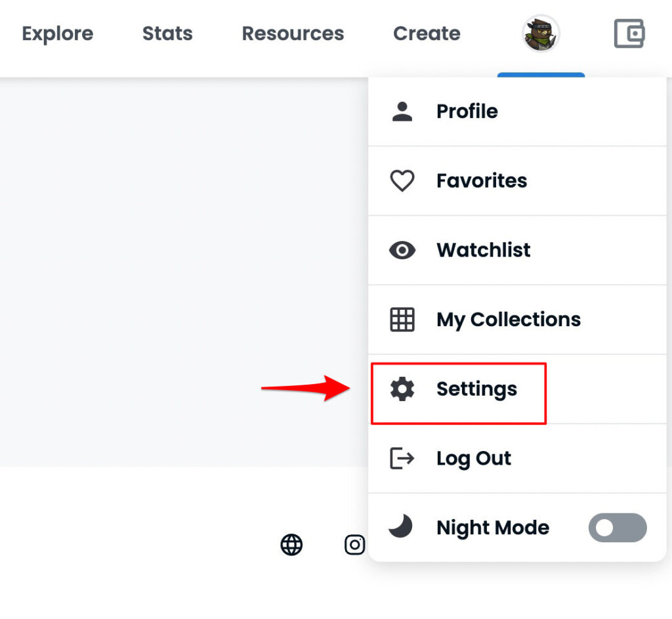Click the Log Out arrow icon
Image resolution: width=672 pixels, height=619 pixels.
pyautogui.click(x=402, y=458)
